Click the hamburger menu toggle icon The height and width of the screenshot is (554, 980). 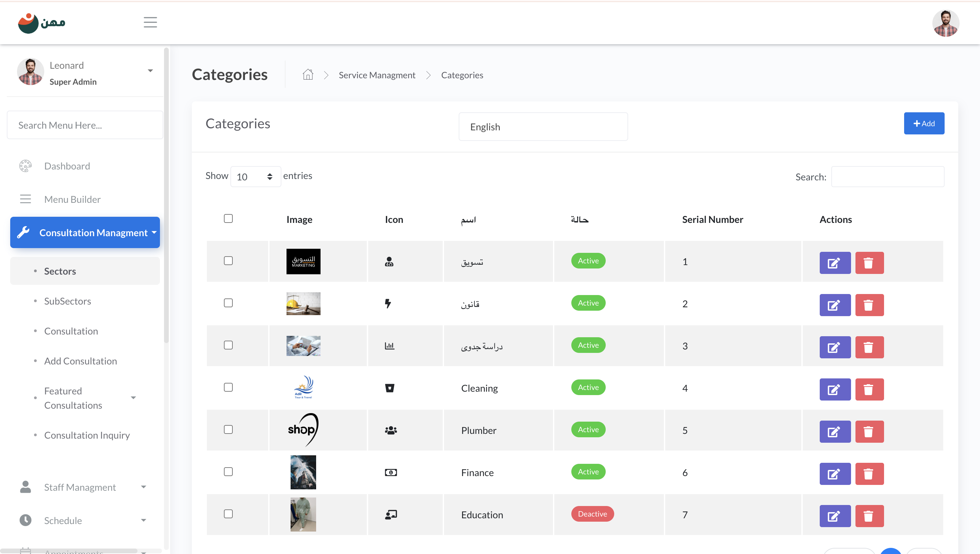[x=150, y=22]
